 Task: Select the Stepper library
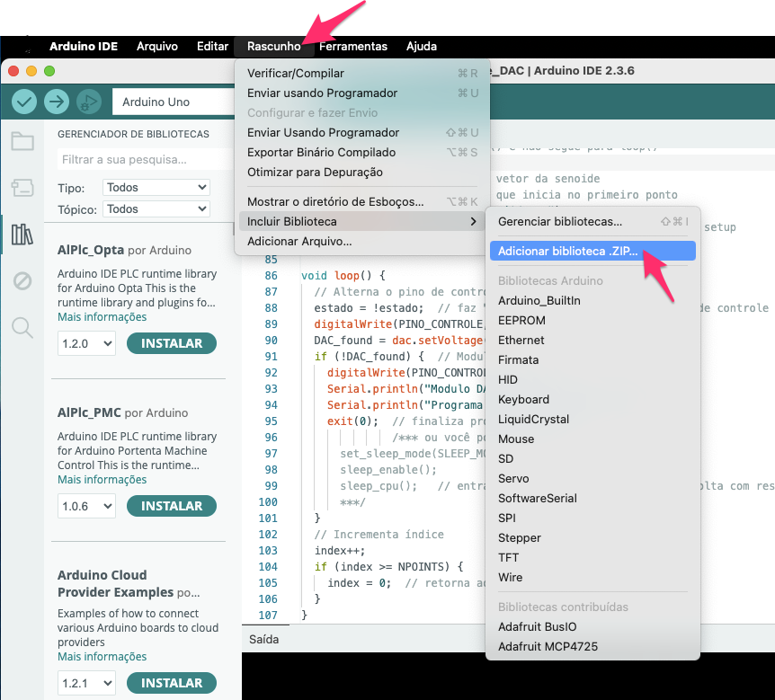point(592,537)
